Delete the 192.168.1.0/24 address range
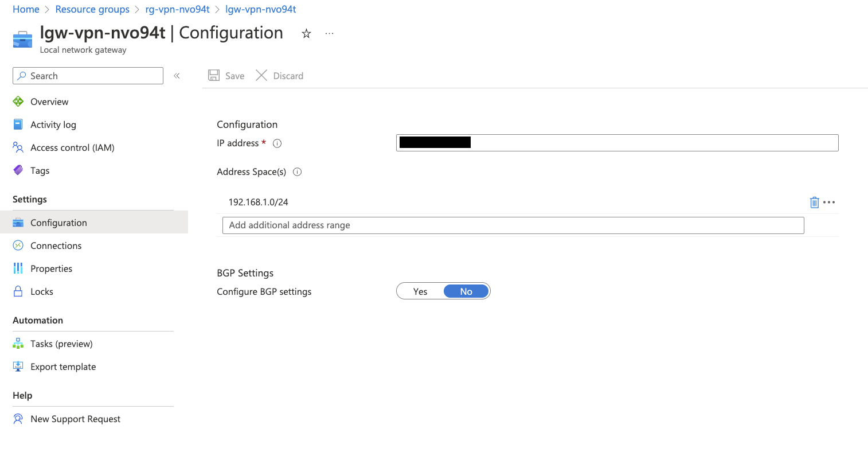868x456 pixels. pyautogui.click(x=814, y=202)
